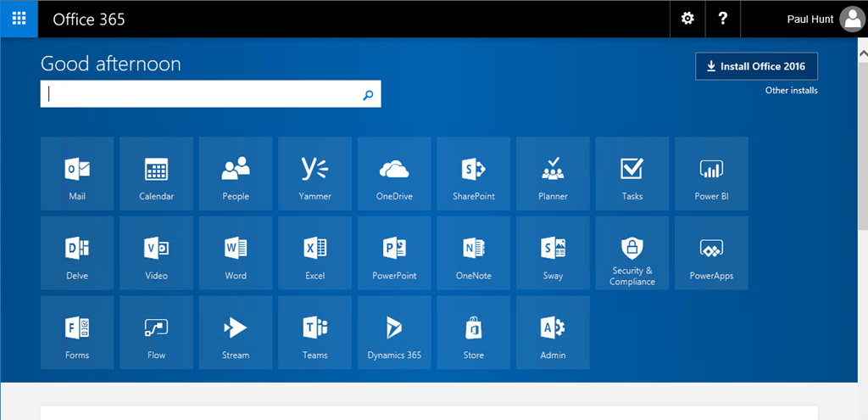Open the help question mark menu
This screenshot has height=420, width=868.
pyautogui.click(x=722, y=19)
